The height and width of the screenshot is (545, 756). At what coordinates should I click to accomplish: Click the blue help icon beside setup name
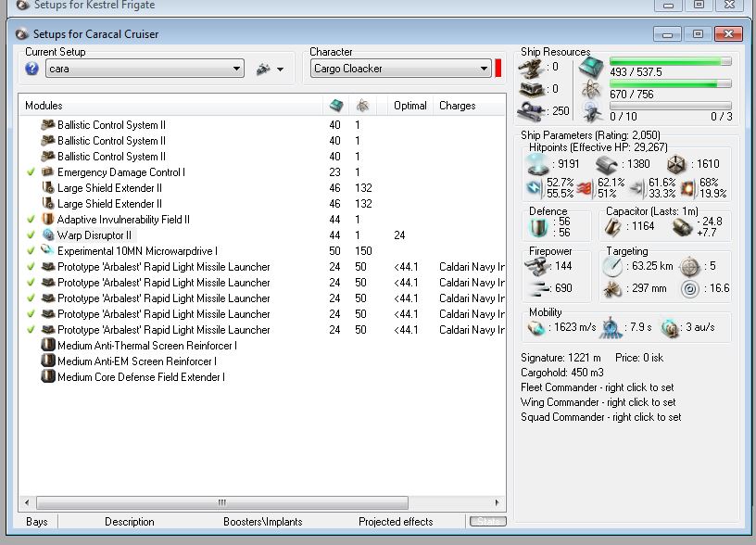[31, 69]
